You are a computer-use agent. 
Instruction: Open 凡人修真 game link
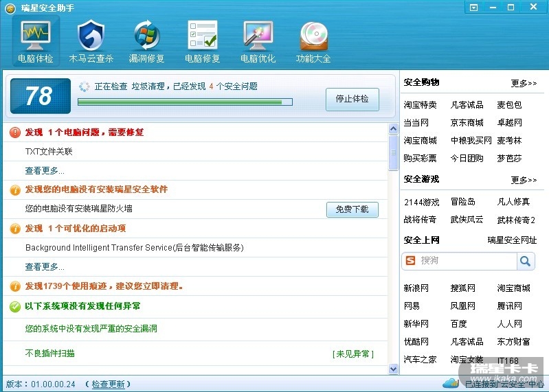[x=514, y=202]
